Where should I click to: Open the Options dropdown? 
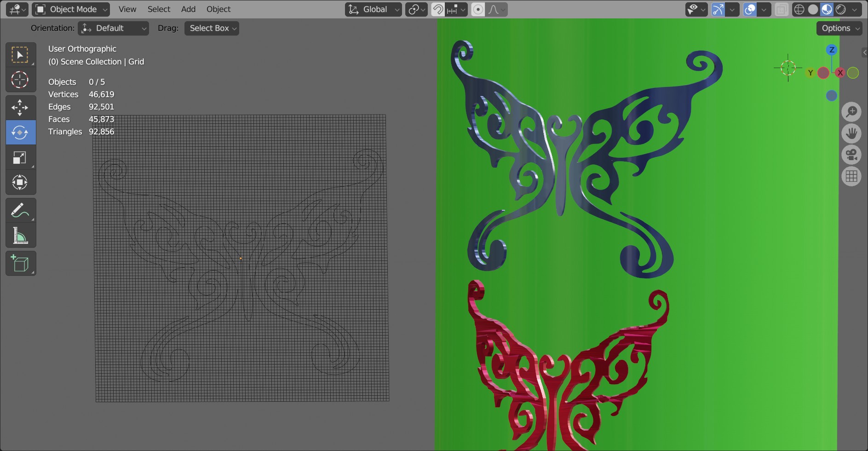pyautogui.click(x=839, y=28)
